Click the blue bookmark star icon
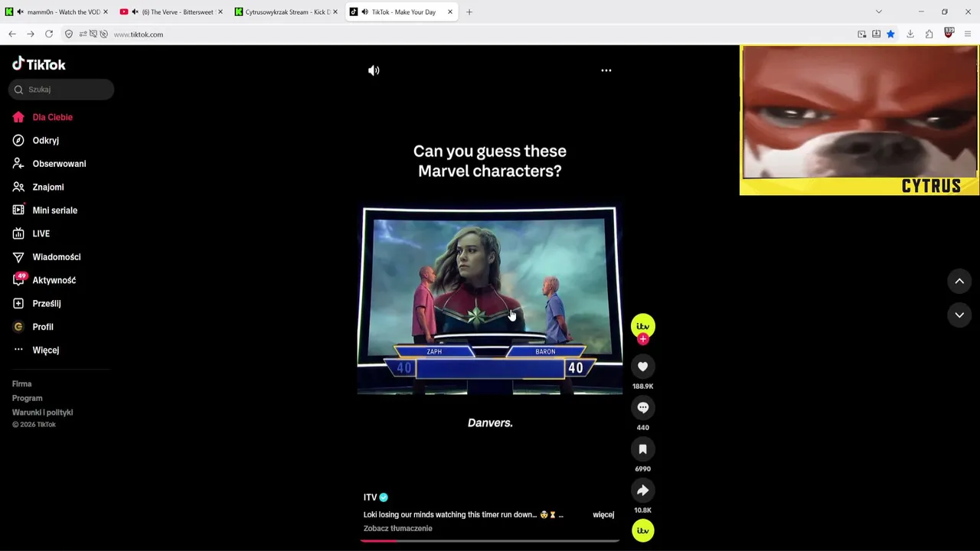980x551 pixels. point(890,34)
